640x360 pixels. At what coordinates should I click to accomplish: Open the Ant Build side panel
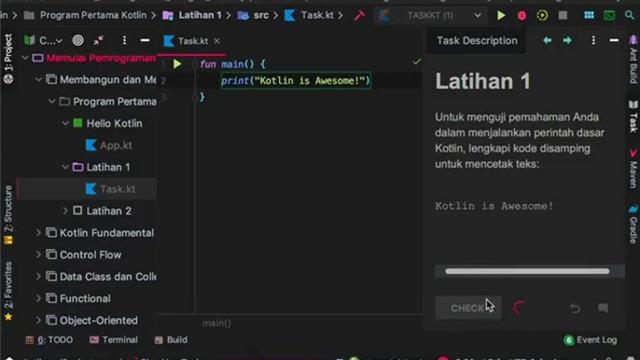[633, 60]
